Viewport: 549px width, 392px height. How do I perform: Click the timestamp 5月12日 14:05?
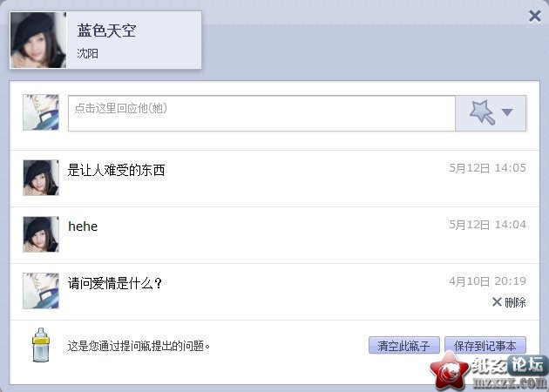[x=488, y=168]
